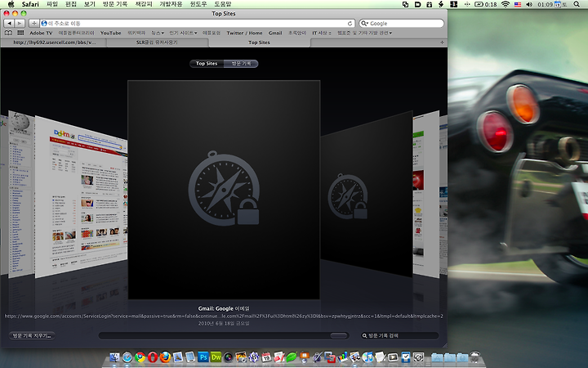
Task: Expand the 뉴스 bookmarks folder
Action: pyautogui.click(x=158, y=33)
